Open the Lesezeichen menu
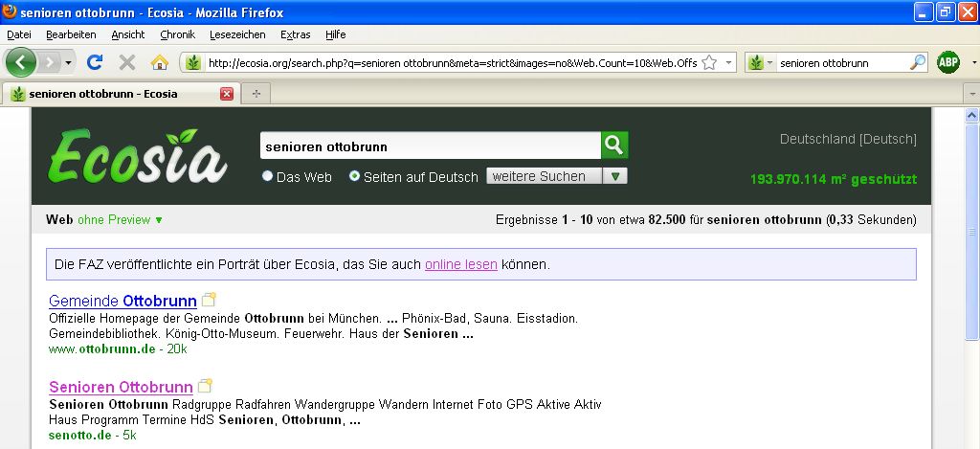 point(237,34)
